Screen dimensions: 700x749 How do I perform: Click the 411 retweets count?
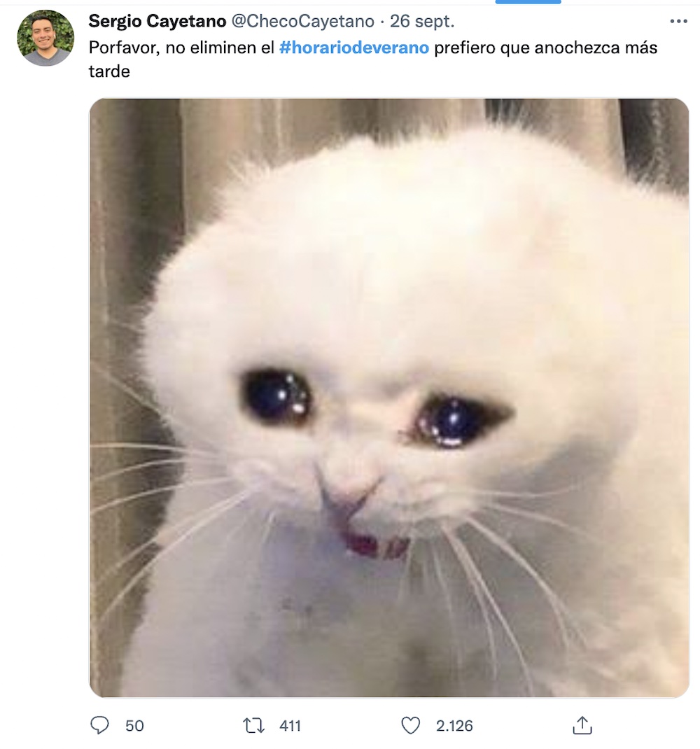tap(290, 726)
